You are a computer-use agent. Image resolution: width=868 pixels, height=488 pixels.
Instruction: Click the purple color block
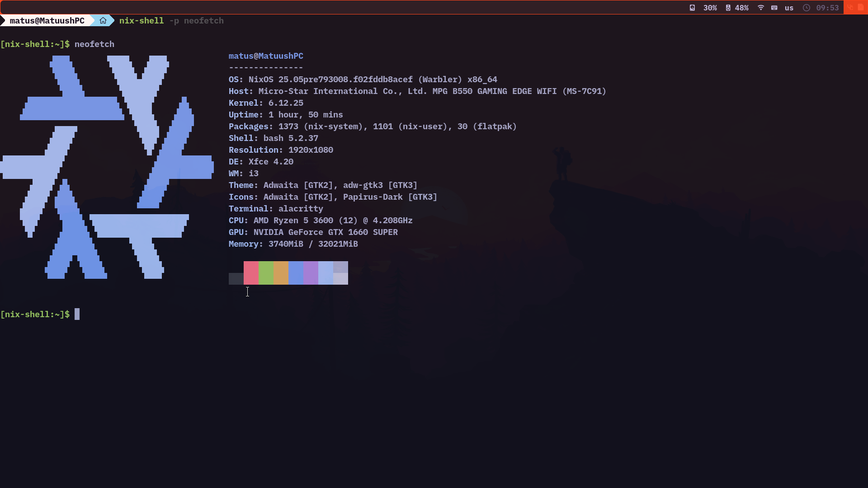[311, 273]
